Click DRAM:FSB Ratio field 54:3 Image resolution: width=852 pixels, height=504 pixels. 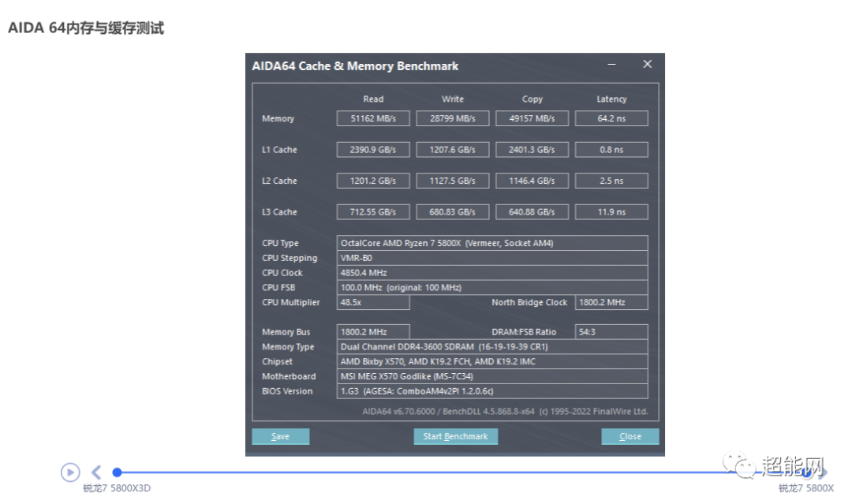click(x=611, y=332)
